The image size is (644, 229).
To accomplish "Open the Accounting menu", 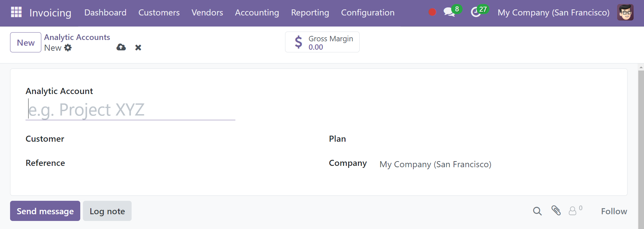I will (x=257, y=12).
